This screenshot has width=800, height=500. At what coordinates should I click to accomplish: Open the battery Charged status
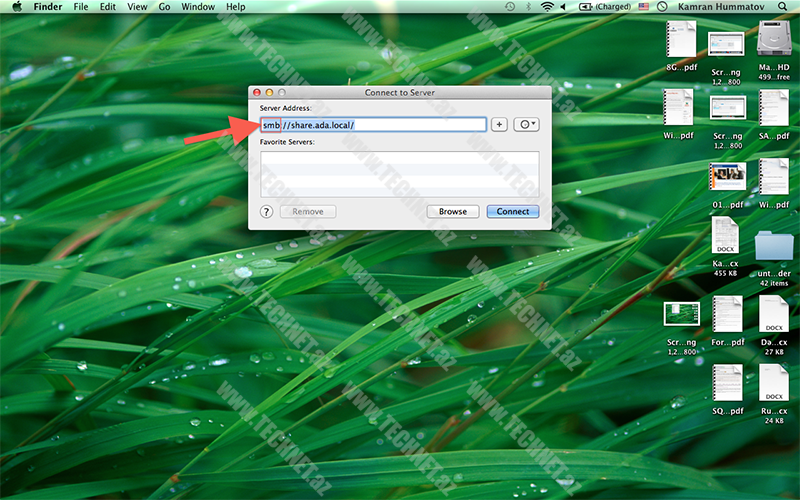pyautogui.click(x=605, y=7)
